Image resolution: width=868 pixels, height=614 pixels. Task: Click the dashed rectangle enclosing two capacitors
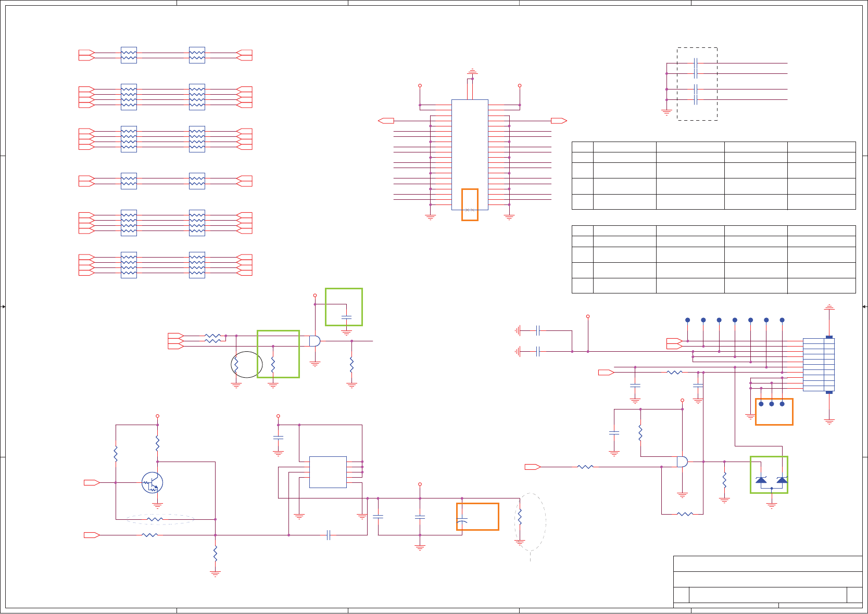(x=697, y=84)
